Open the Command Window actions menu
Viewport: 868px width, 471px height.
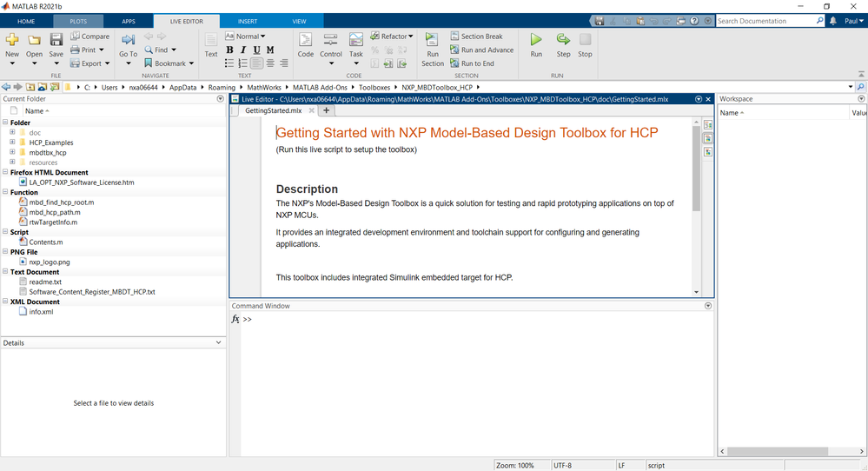click(x=708, y=306)
